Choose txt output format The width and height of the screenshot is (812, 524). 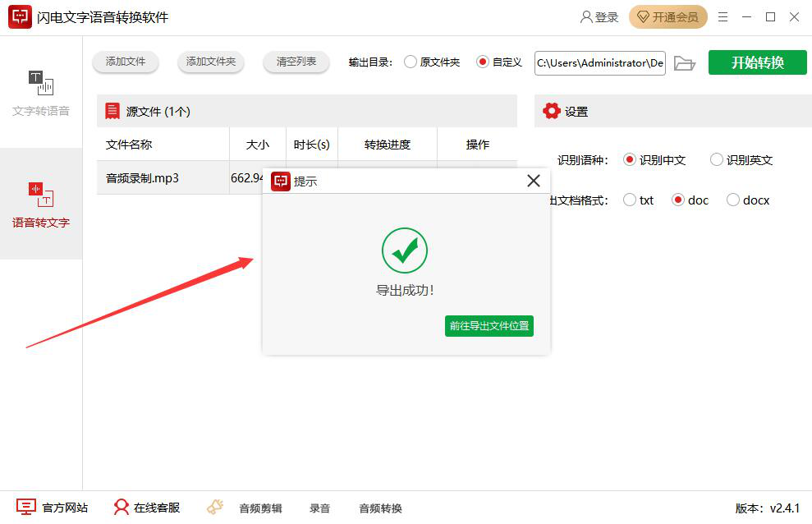pyautogui.click(x=638, y=200)
